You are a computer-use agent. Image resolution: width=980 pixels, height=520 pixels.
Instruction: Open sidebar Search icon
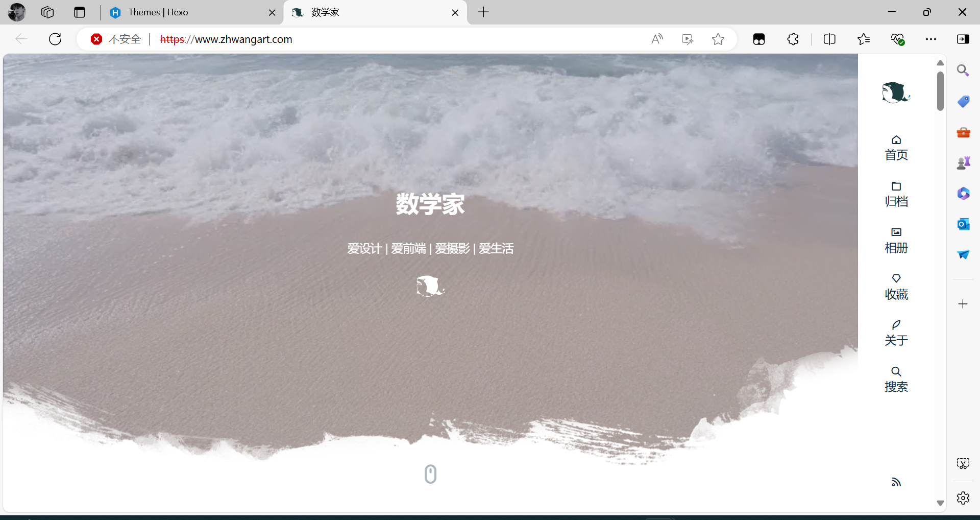click(963, 70)
